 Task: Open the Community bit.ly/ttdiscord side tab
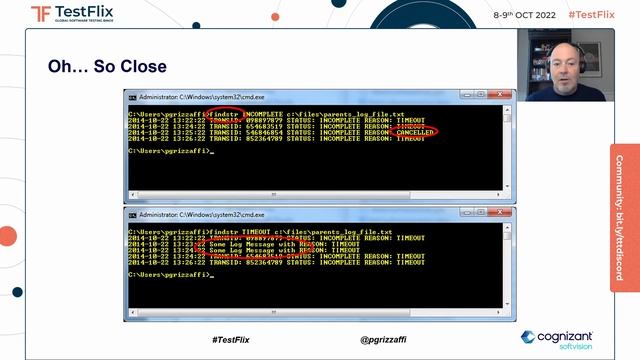[625, 218]
